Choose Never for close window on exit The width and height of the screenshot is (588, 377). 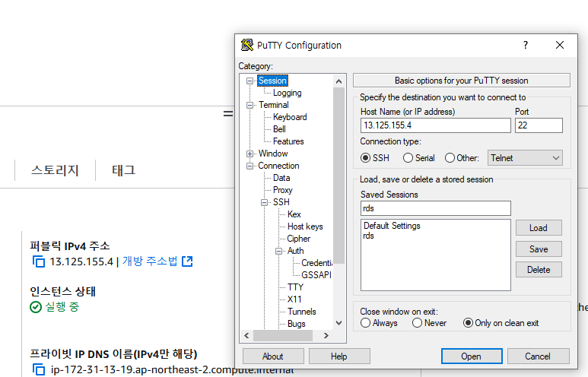pyautogui.click(x=417, y=323)
